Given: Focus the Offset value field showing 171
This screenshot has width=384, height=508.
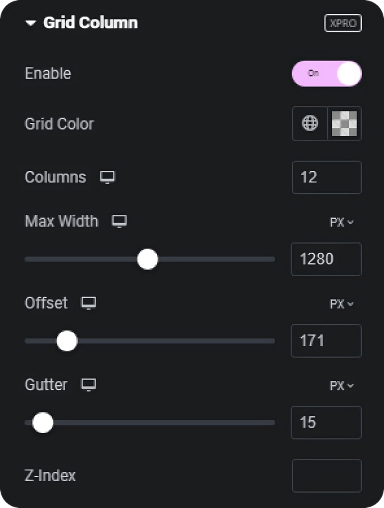Looking at the screenshot, I should pyautogui.click(x=326, y=341).
